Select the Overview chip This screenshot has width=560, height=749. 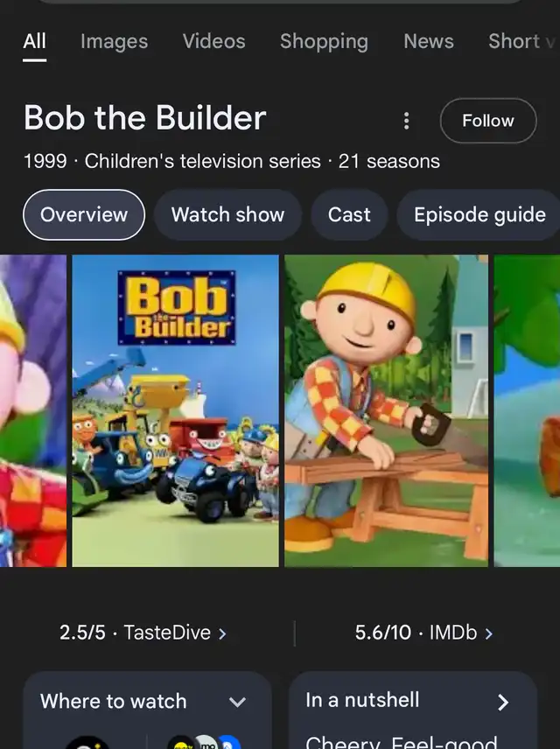pos(84,214)
